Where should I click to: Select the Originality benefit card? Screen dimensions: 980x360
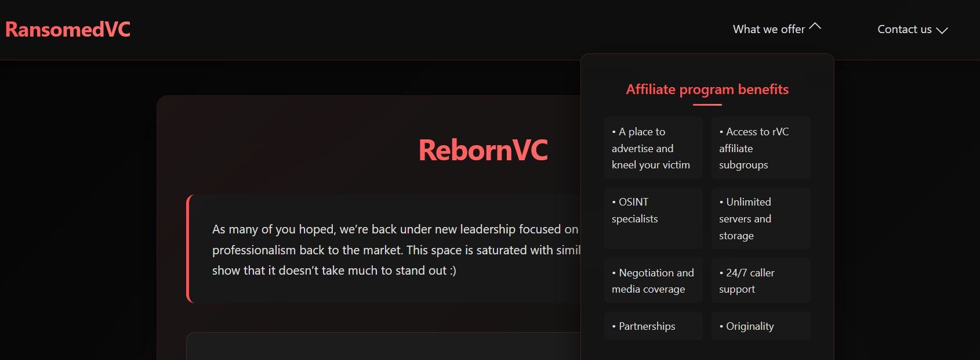(x=761, y=326)
